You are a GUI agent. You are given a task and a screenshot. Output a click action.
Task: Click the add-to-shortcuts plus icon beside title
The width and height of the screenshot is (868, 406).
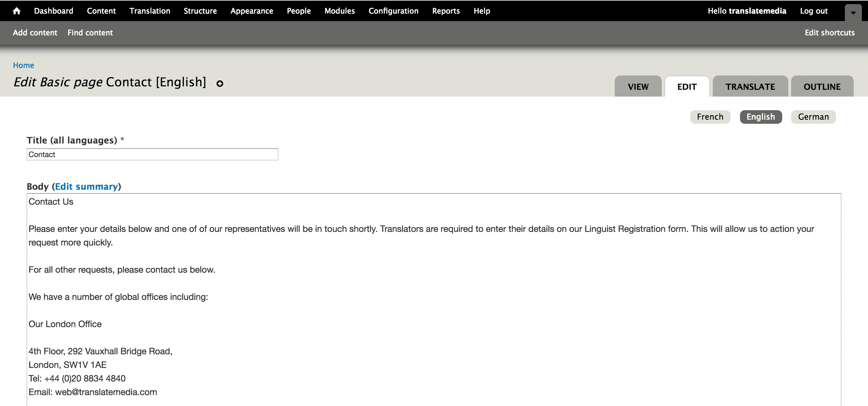[x=220, y=84]
